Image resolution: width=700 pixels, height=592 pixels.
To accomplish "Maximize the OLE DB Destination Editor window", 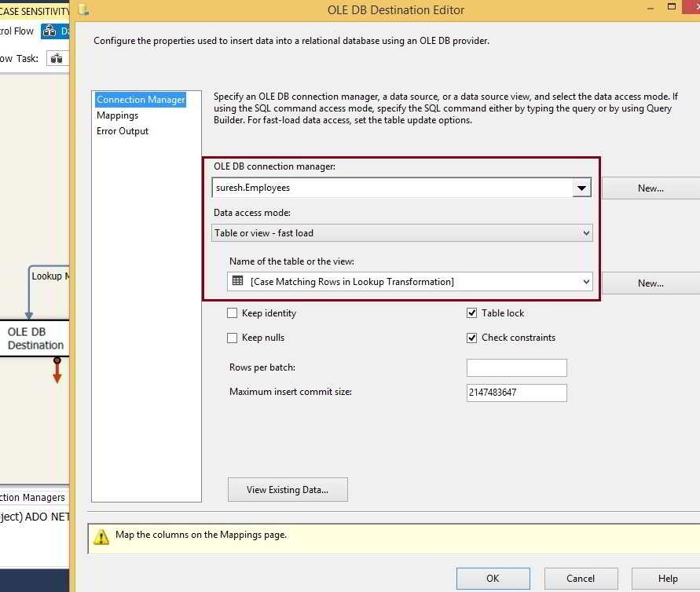I will tap(672, 7).
